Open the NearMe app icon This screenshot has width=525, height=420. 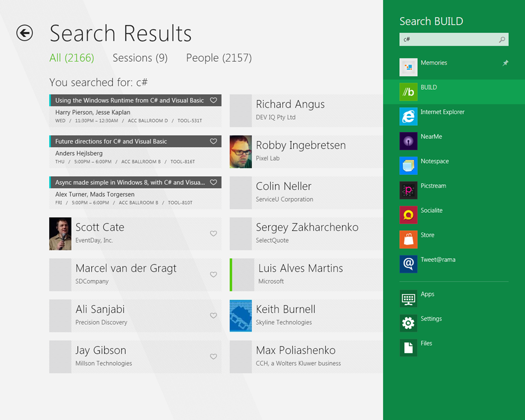click(408, 141)
